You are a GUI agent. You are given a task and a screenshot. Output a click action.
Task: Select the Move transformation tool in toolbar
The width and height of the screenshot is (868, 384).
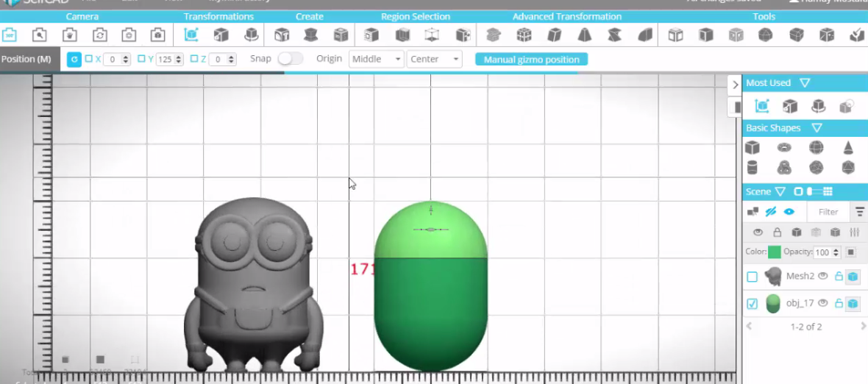(x=191, y=35)
